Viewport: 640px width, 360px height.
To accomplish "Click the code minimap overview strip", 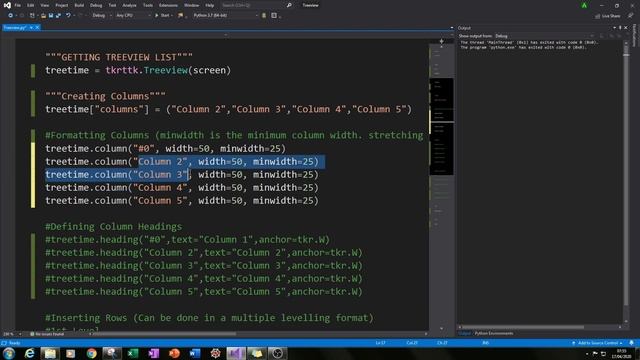I will coord(441,184).
